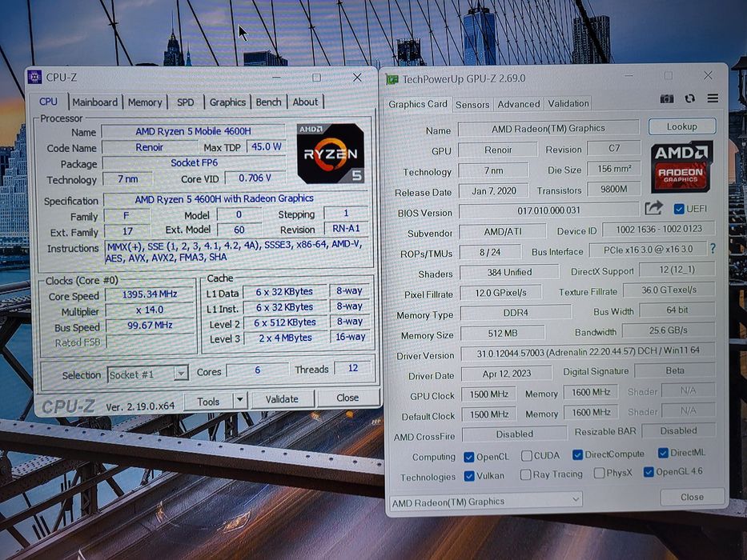Click the Close button in GPU-Z
This screenshot has height=560, width=747.
coord(692,497)
